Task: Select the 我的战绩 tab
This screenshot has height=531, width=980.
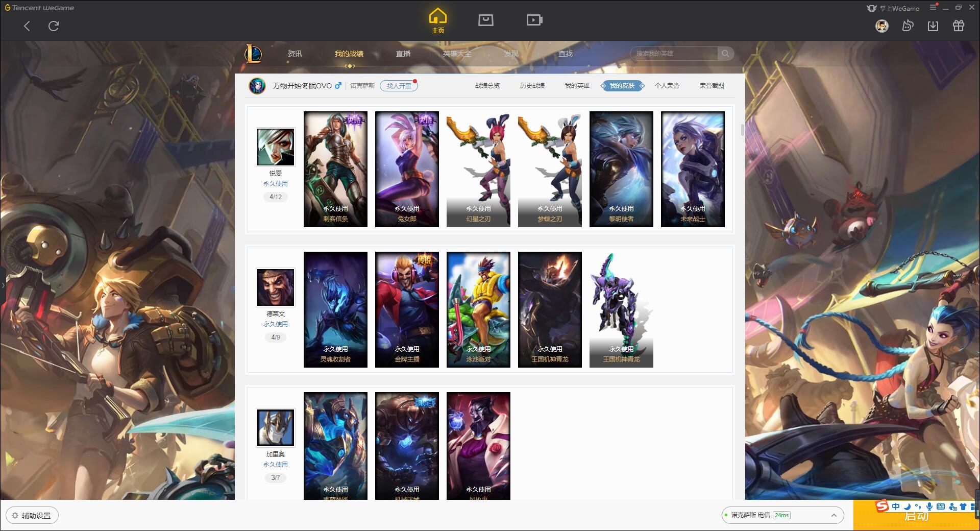Action: point(349,54)
